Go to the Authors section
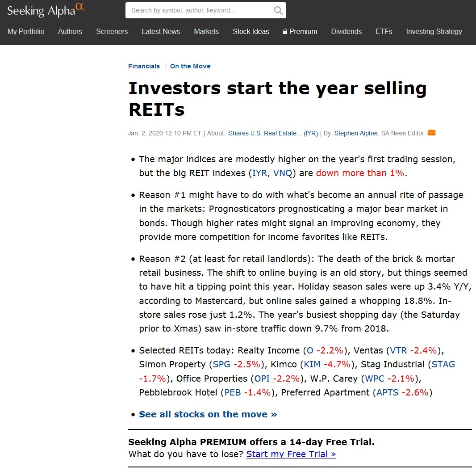 tap(70, 32)
